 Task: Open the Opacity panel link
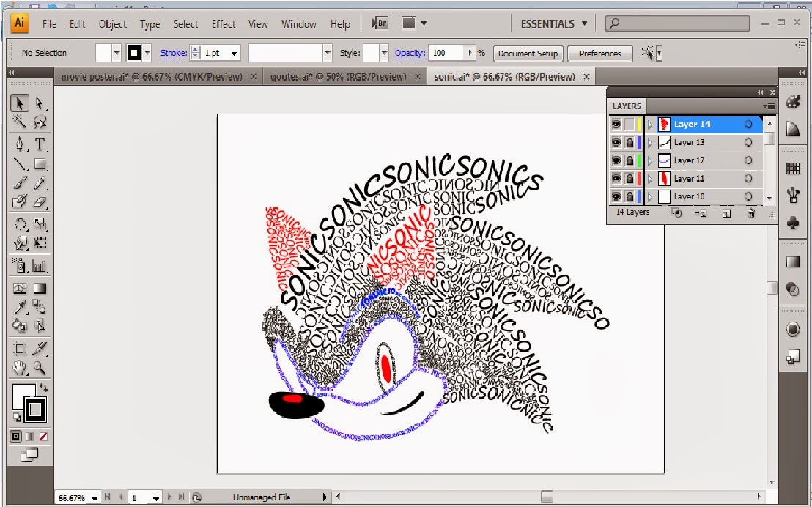point(410,52)
